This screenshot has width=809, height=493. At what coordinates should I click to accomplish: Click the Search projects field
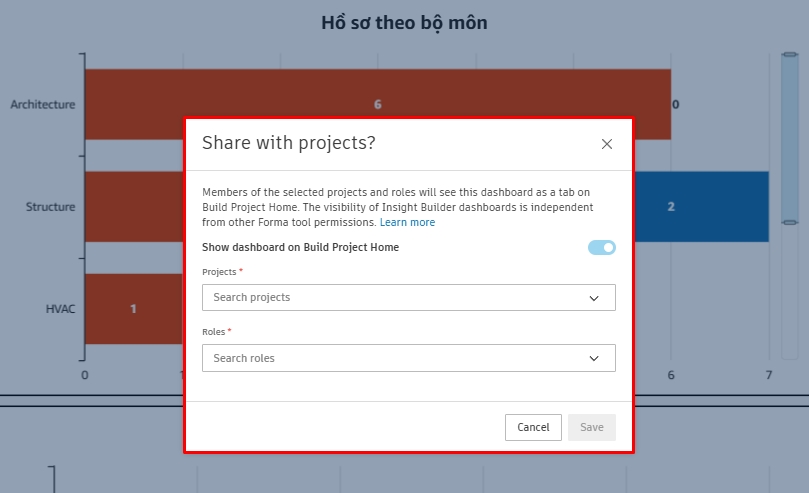(409, 298)
